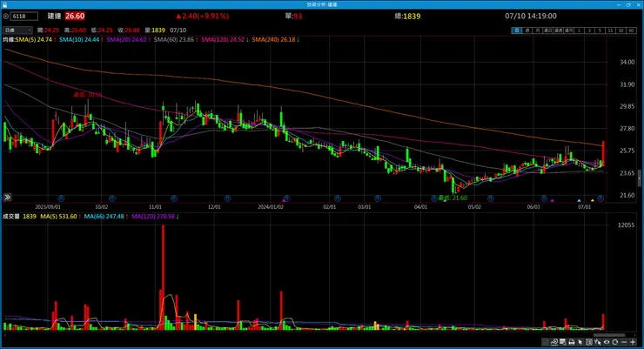Switch to the weekly (週) period tab
The width and height of the screenshot is (644, 349).
(x=527, y=30)
